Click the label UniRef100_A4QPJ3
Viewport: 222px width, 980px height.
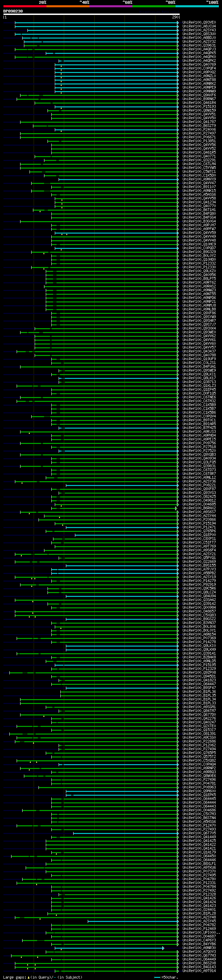pyautogui.click(x=199, y=49)
